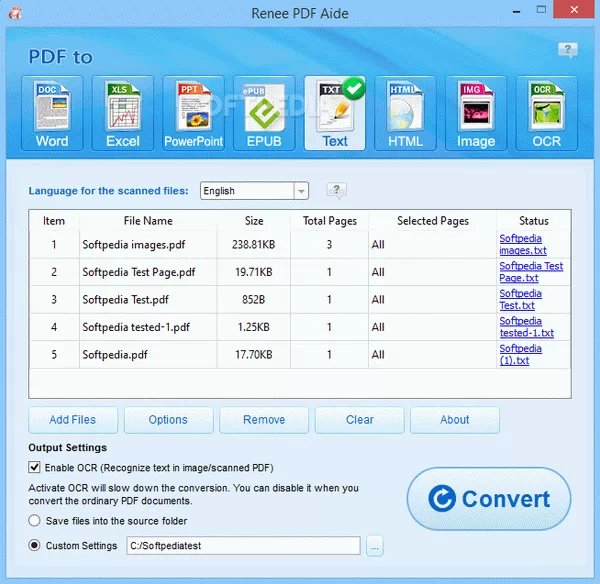Click the Renee PDF Aide title bar logo

(x=15, y=13)
